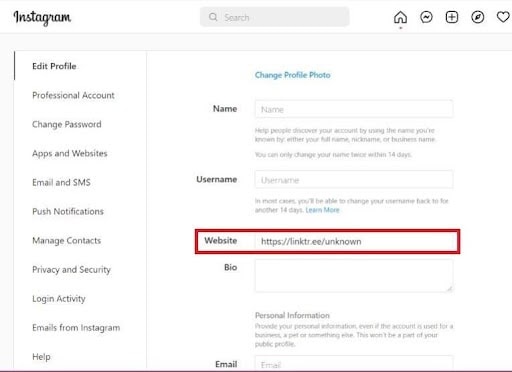Open Manage Contacts section
This screenshot has width=512, height=372.
[x=67, y=240]
